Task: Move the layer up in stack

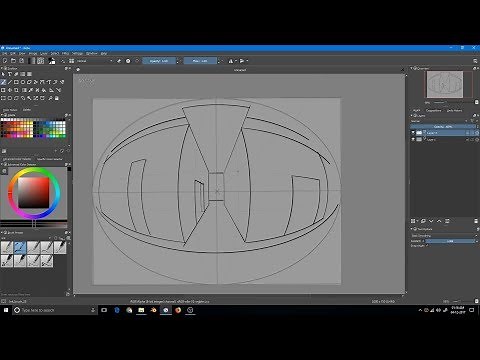Action: point(439,221)
